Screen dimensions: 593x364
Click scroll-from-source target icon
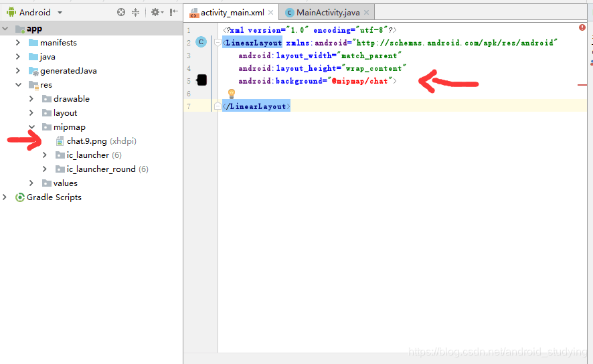pyautogui.click(x=121, y=12)
